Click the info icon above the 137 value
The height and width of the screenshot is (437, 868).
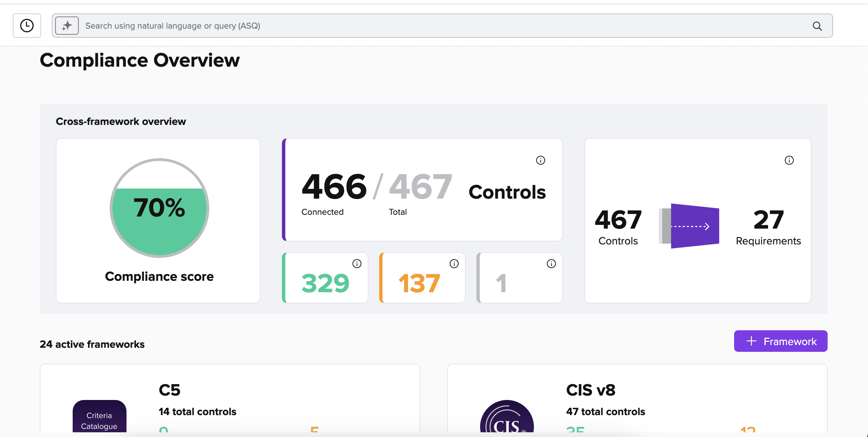454,264
